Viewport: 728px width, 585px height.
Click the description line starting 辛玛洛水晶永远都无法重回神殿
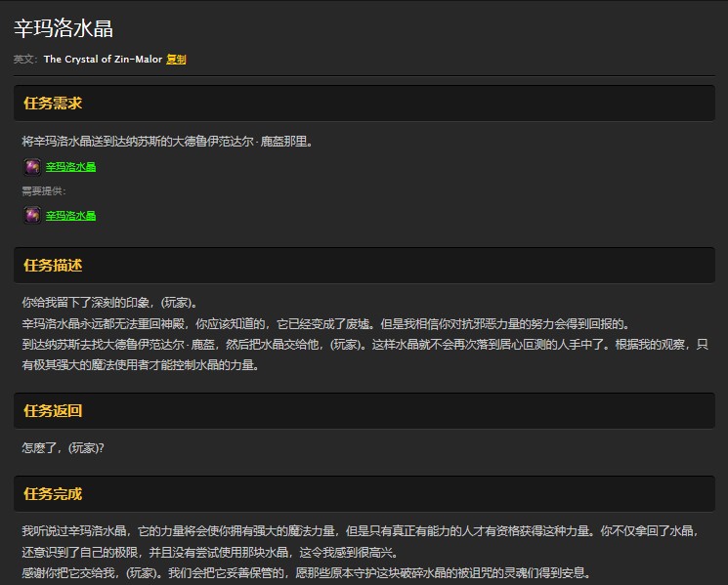click(x=327, y=323)
